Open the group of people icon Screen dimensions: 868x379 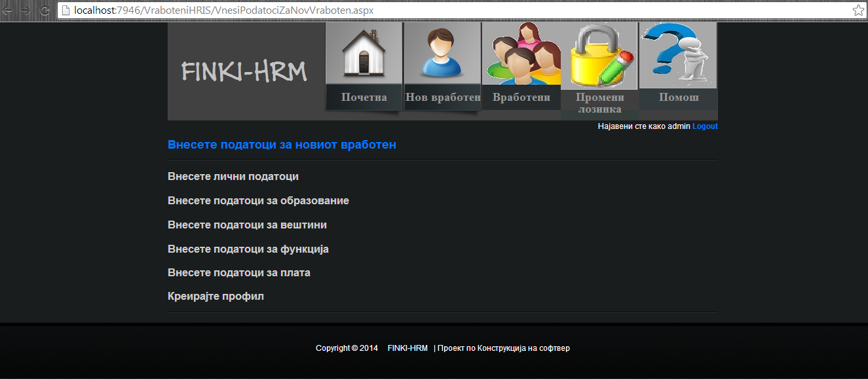(521, 54)
